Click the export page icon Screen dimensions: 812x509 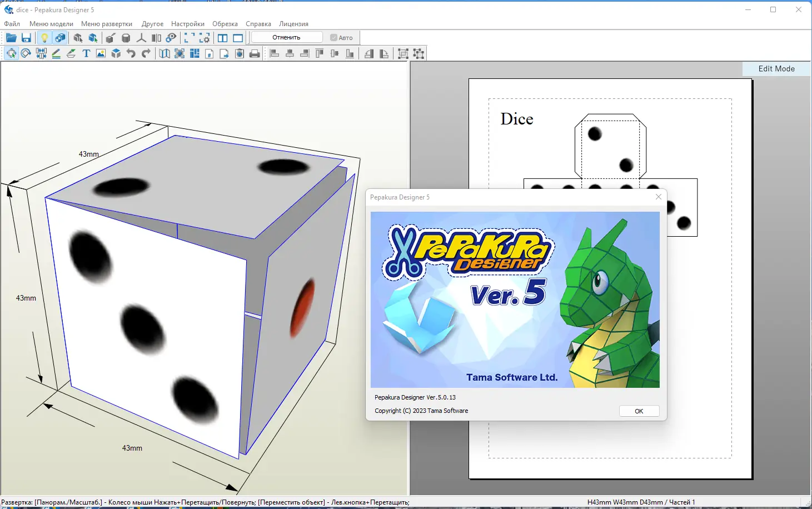[x=224, y=53]
